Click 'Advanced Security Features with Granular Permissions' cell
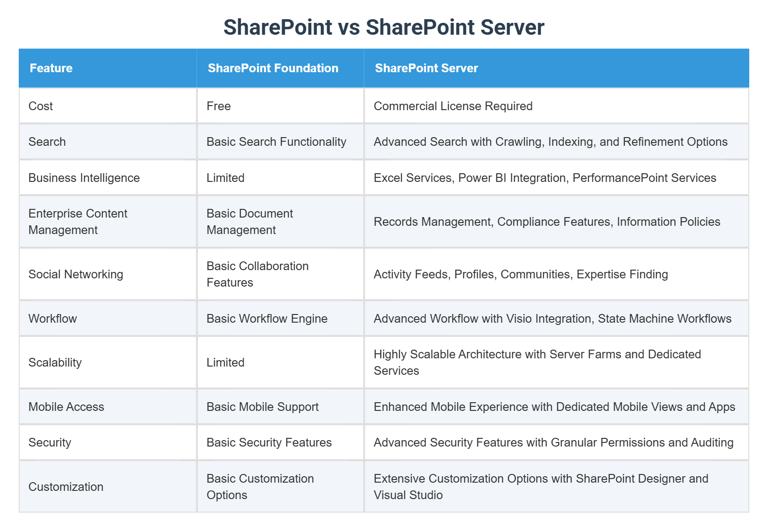768x532 pixels. point(556,442)
